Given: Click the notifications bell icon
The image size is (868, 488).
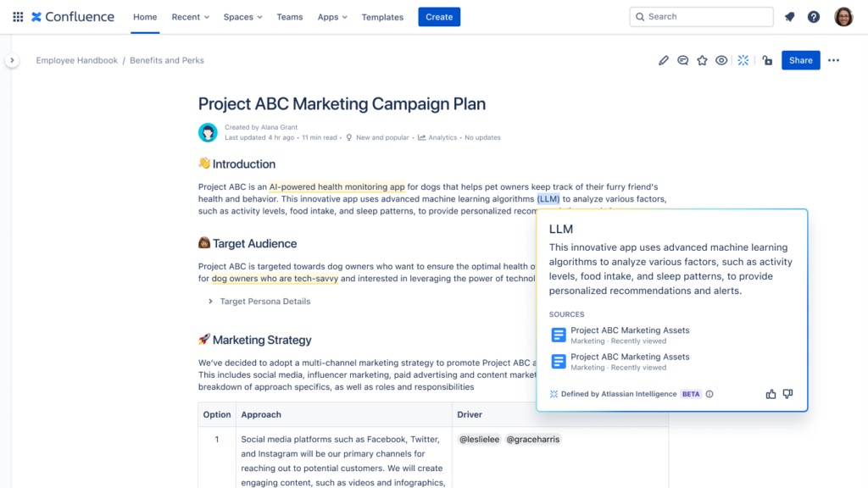Looking at the screenshot, I should pos(789,16).
